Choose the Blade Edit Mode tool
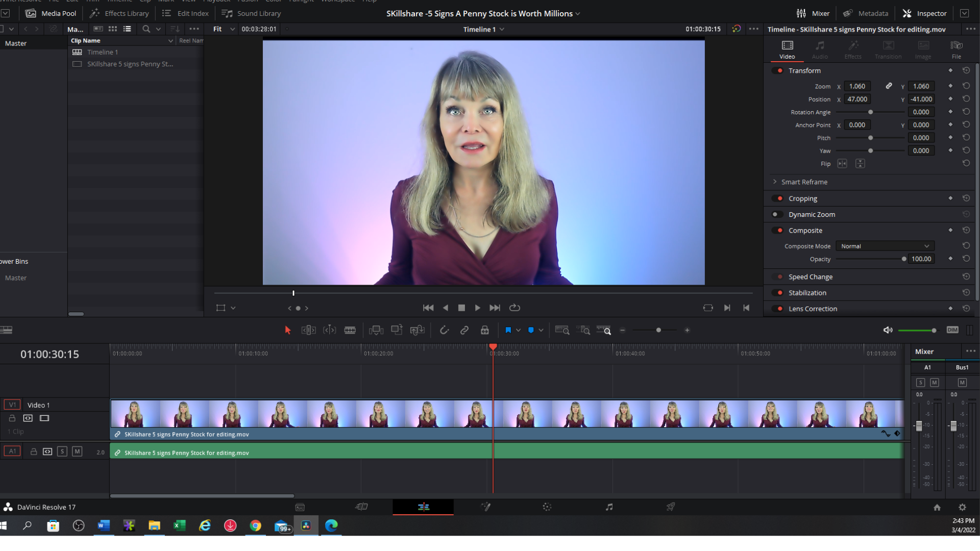 click(x=350, y=330)
